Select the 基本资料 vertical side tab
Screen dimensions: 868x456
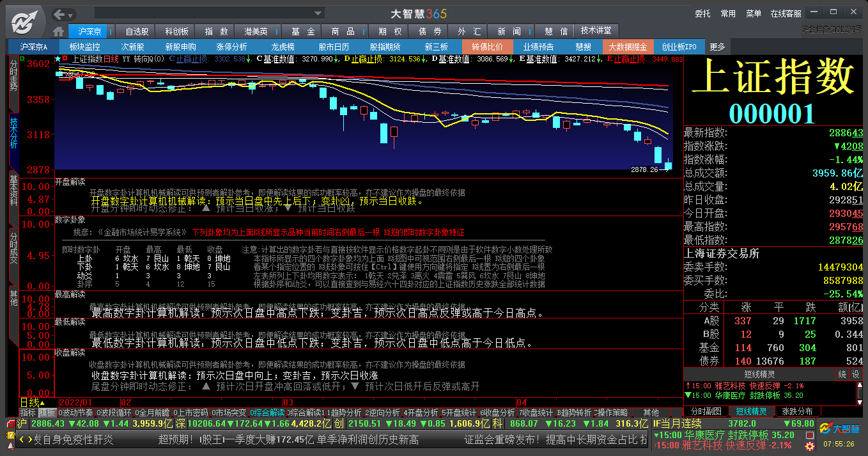[x=13, y=198]
